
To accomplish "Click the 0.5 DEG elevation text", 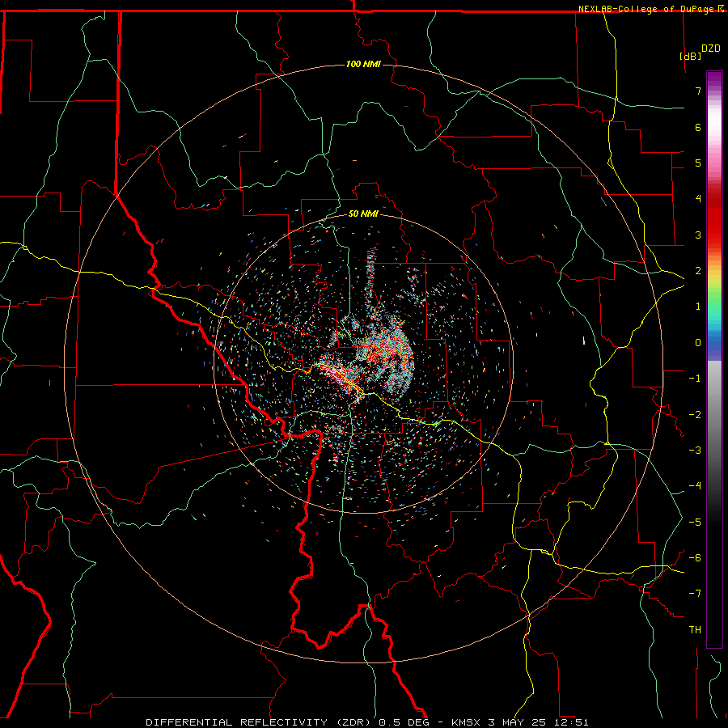I will (x=404, y=722).
